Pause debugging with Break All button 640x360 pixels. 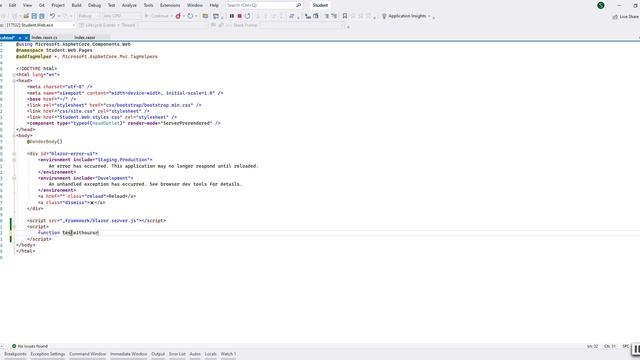(x=231, y=16)
